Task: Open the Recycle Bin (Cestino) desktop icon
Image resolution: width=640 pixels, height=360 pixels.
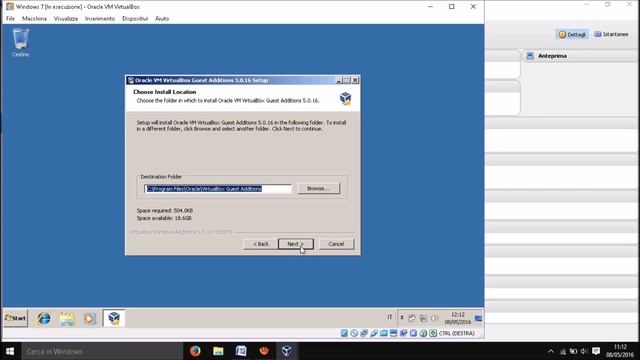Action: coord(20,42)
